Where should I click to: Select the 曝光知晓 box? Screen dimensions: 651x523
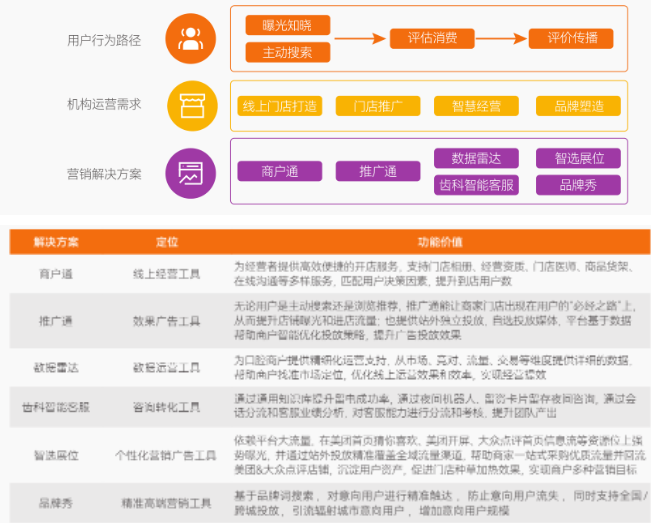point(287,26)
